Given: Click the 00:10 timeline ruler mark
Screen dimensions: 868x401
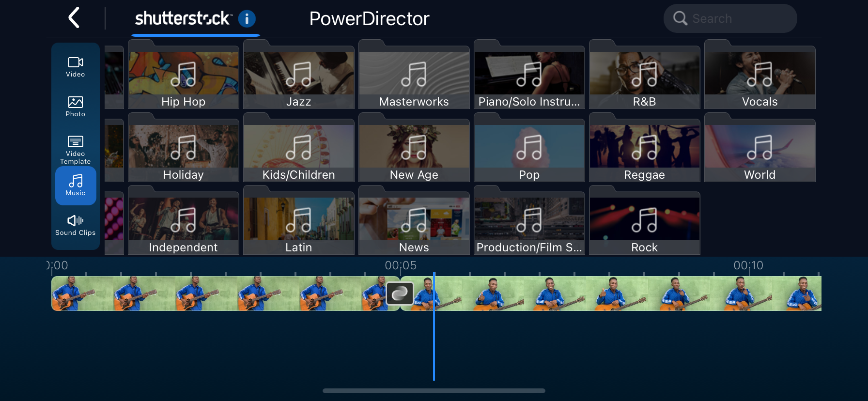Looking at the screenshot, I should pos(748,265).
